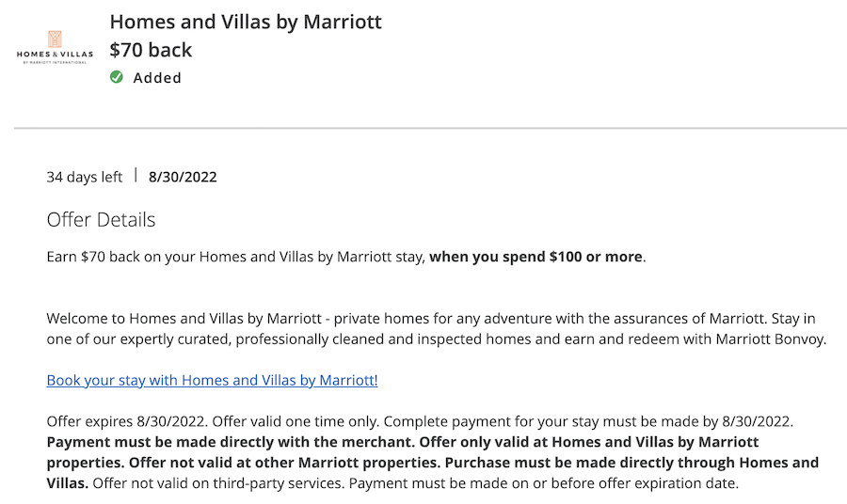
Task: Click the Homes and Villas by Marriott title
Action: click(246, 23)
